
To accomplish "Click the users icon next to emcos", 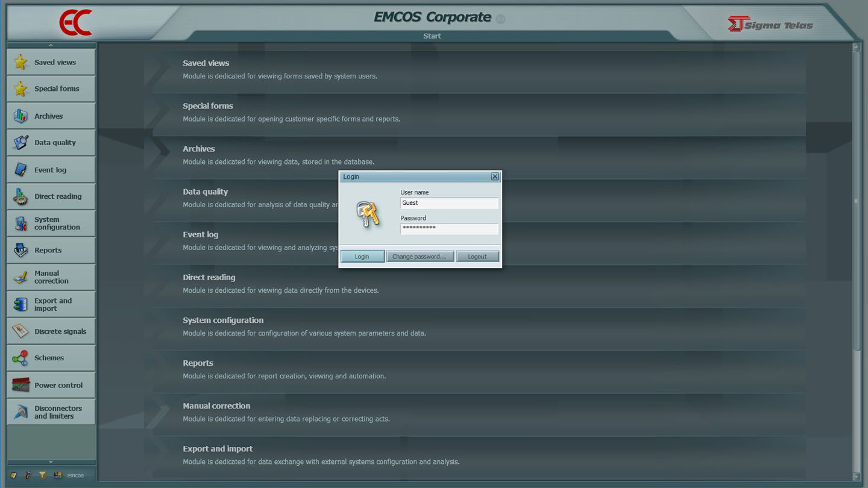I will (x=58, y=475).
